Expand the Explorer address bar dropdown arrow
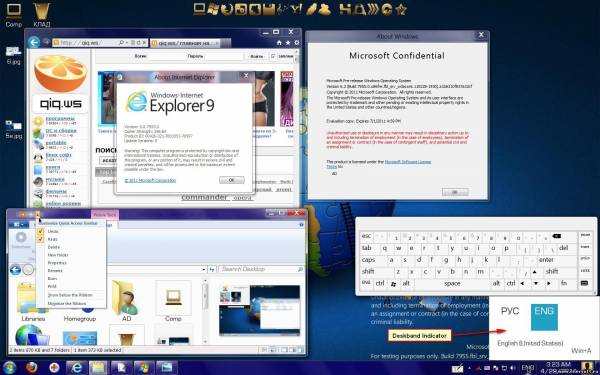 click(204, 270)
